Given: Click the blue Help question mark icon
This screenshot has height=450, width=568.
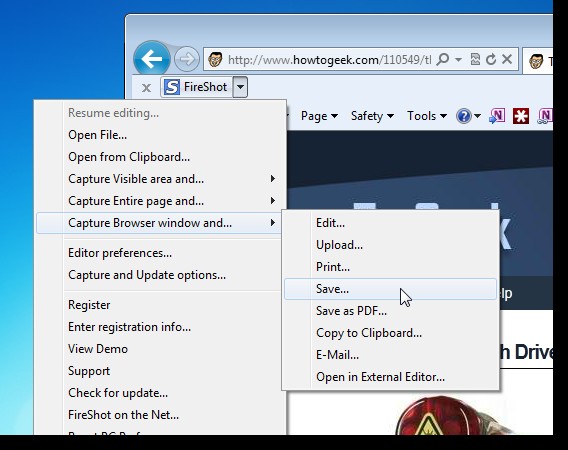Looking at the screenshot, I should (464, 116).
